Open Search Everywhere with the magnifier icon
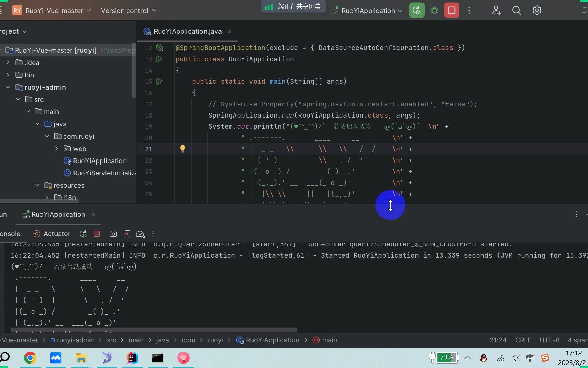 click(x=517, y=10)
